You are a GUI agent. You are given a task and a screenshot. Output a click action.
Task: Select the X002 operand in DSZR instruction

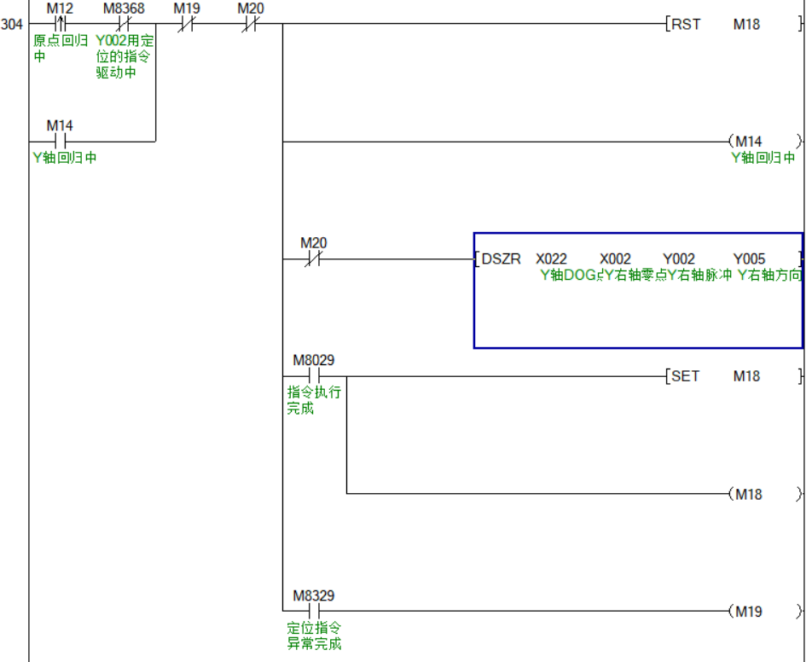(x=615, y=259)
